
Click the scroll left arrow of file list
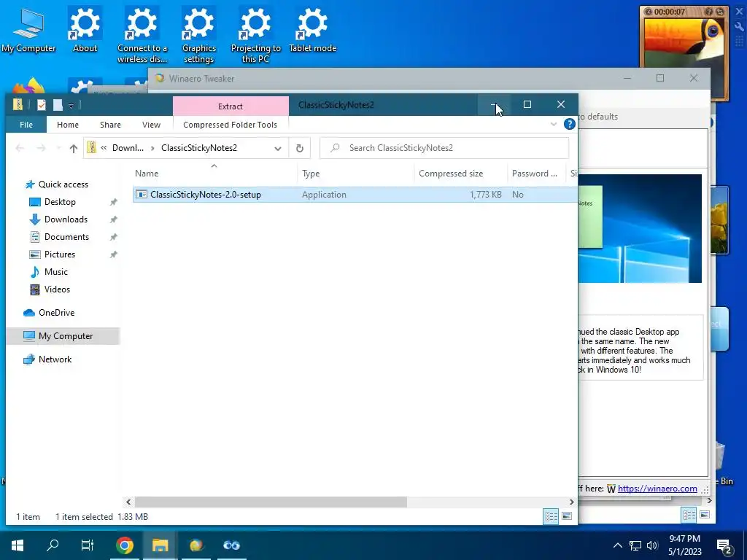pos(128,502)
